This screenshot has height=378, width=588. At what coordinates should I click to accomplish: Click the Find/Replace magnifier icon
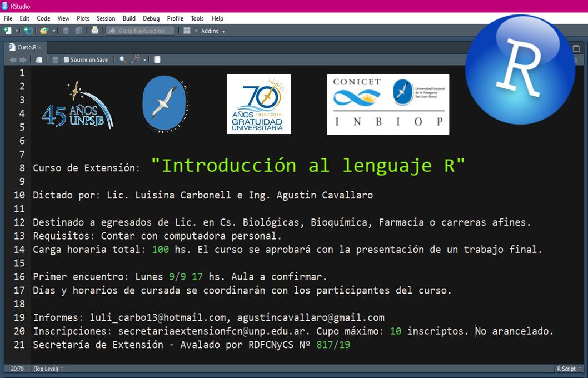click(123, 59)
